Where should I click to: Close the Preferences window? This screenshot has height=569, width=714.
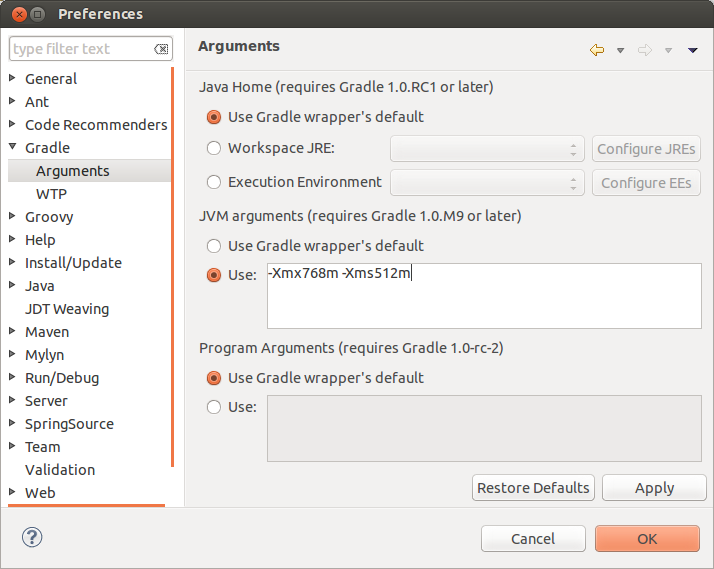coord(19,14)
